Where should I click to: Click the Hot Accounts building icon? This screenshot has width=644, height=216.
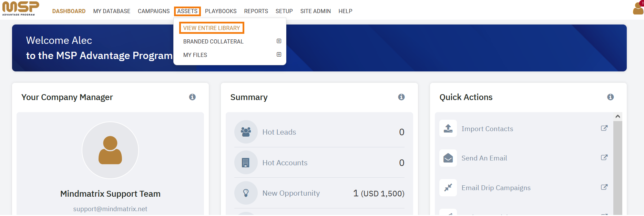point(246,163)
